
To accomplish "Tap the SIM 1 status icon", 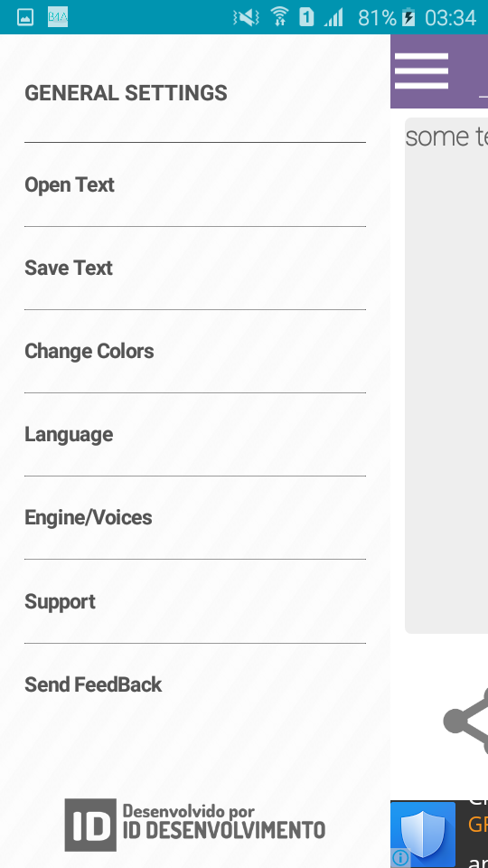I will click(x=306, y=17).
